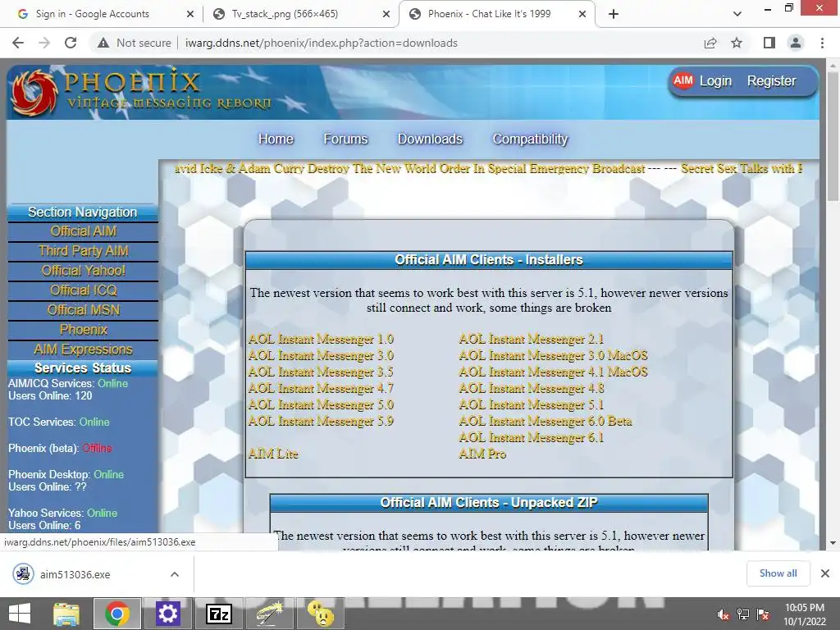840x630 pixels.
Task: Select Official Yahoo! section
Action: click(x=83, y=271)
